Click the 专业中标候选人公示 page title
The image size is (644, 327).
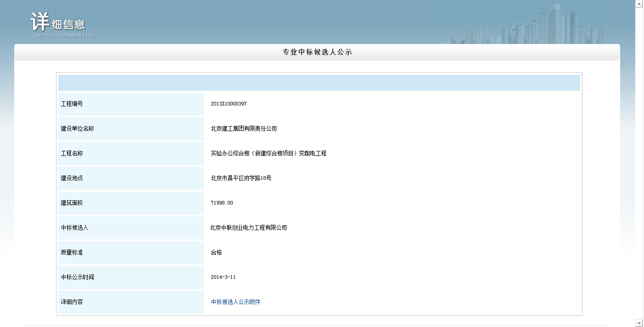coord(317,52)
